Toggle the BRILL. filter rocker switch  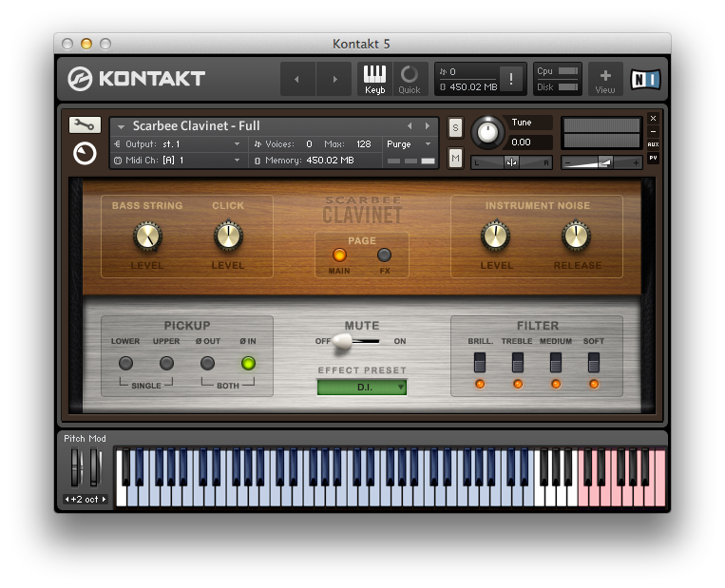tap(480, 363)
